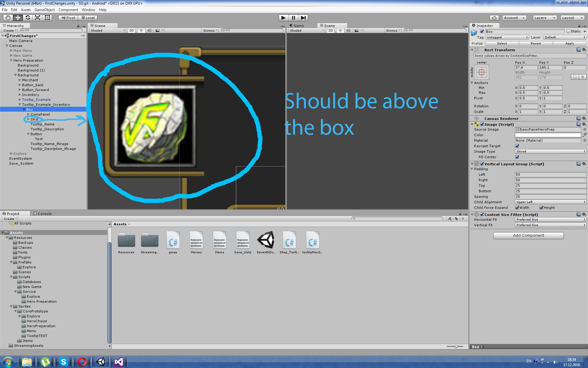Toggle Raycast Target checkbox
Viewport: 588px width, 368px height.
(x=517, y=146)
